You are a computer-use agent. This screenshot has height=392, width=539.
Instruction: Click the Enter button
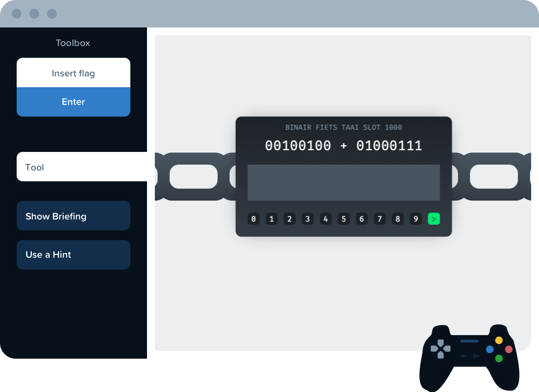coord(73,101)
